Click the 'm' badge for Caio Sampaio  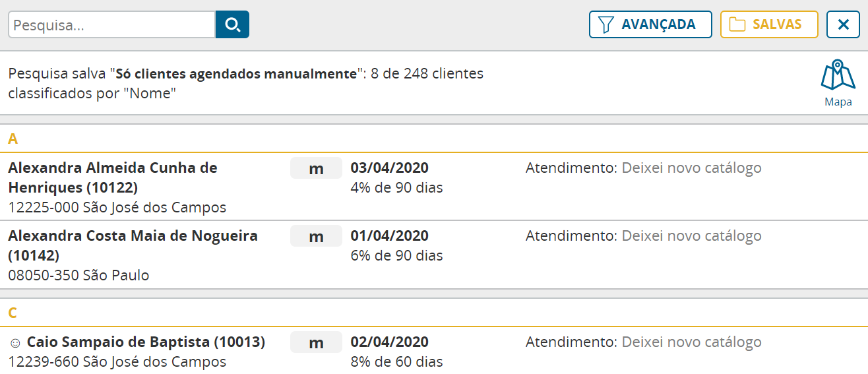[316, 342]
